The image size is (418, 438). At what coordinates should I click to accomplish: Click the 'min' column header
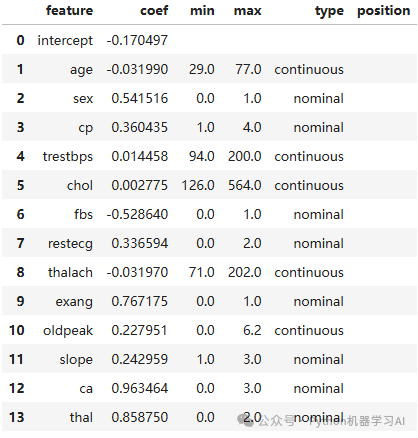202,11
